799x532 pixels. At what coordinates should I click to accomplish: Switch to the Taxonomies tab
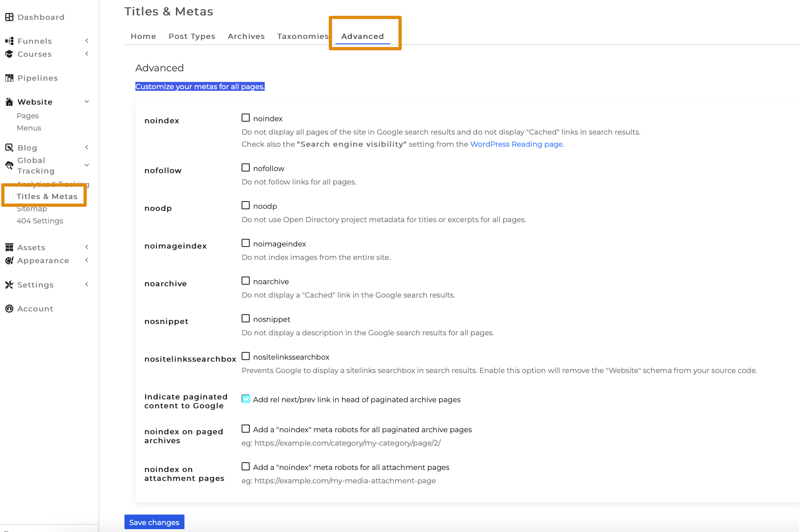[x=302, y=36]
